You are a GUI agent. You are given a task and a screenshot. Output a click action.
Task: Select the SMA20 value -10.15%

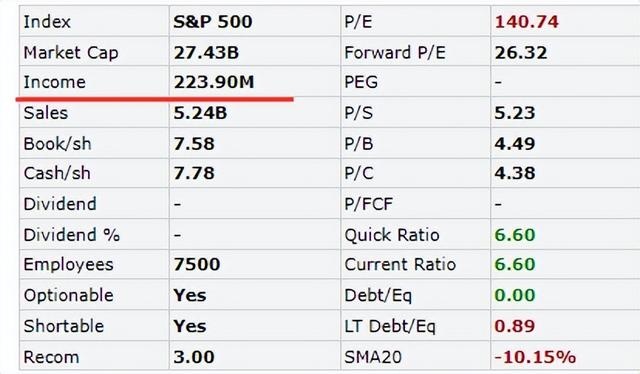click(535, 357)
